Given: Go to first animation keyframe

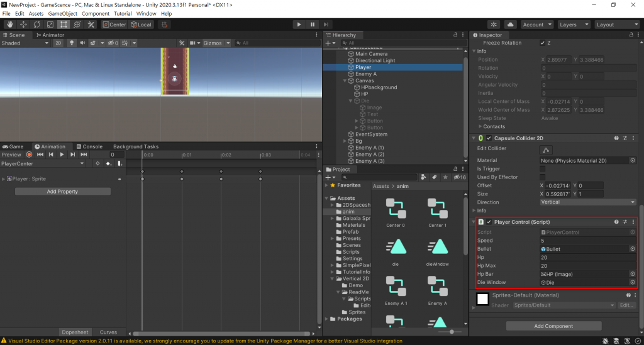Looking at the screenshot, I should (x=40, y=155).
